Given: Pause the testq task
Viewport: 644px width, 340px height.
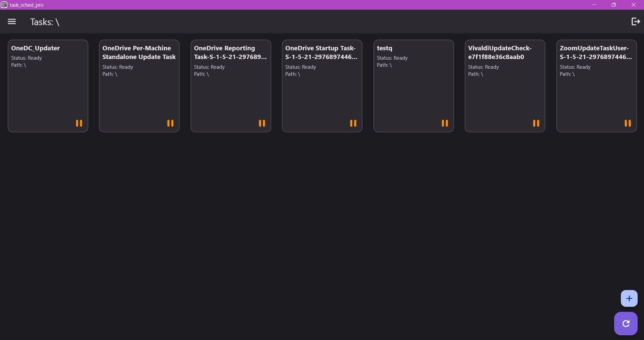Looking at the screenshot, I should point(445,123).
